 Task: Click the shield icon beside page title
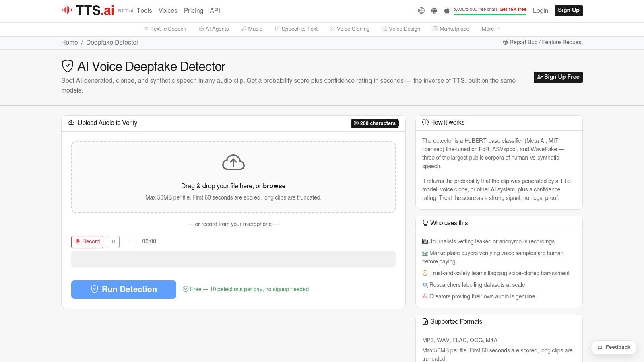(67, 66)
